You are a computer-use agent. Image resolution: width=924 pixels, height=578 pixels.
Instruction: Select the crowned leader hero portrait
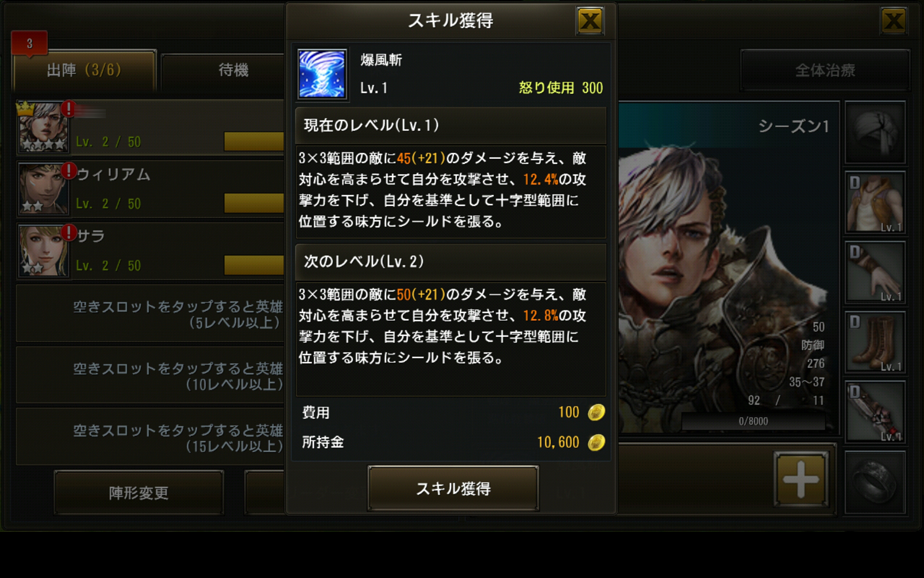pos(43,127)
